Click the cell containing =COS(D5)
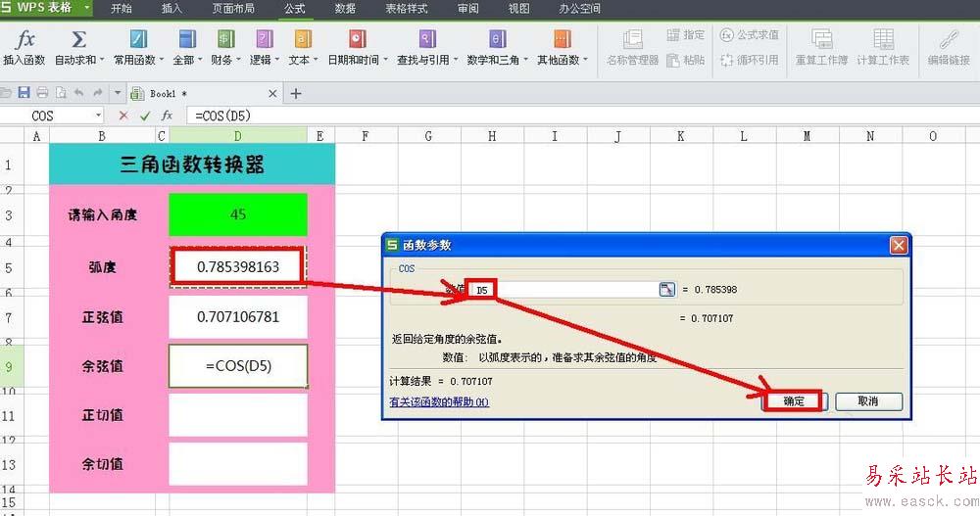The height and width of the screenshot is (516, 980). [x=238, y=366]
